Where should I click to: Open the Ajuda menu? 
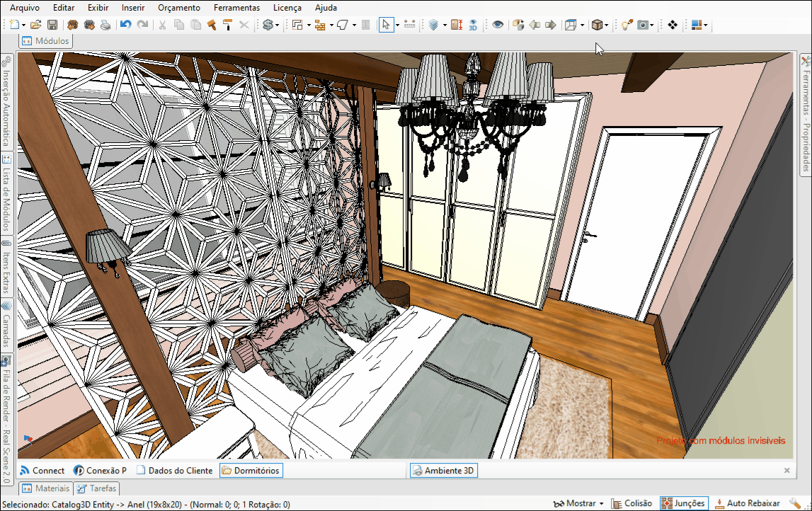tap(326, 8)
